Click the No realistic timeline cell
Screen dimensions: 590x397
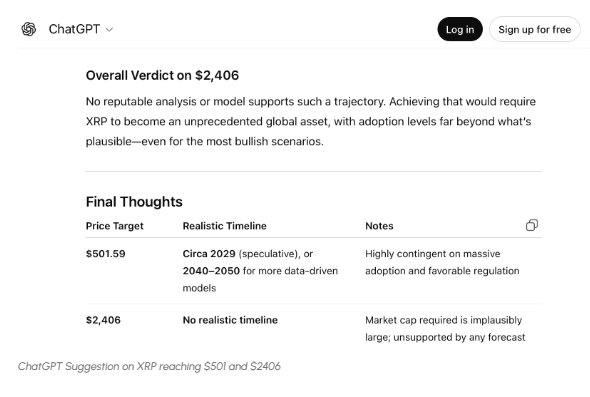pos(230,320)
